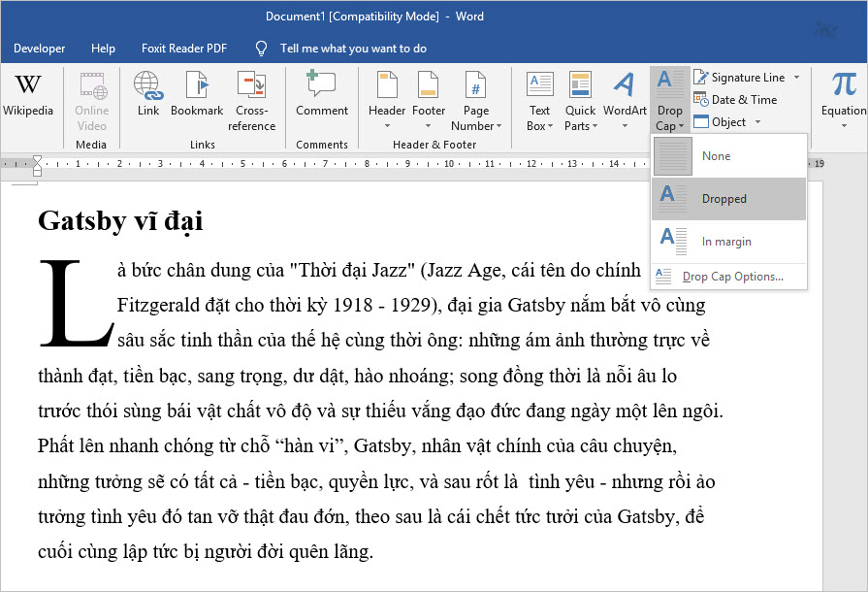Expand the Signature Line dropdown arrow
Viewport: 868px width, 592px height.
tap(796, 77)
